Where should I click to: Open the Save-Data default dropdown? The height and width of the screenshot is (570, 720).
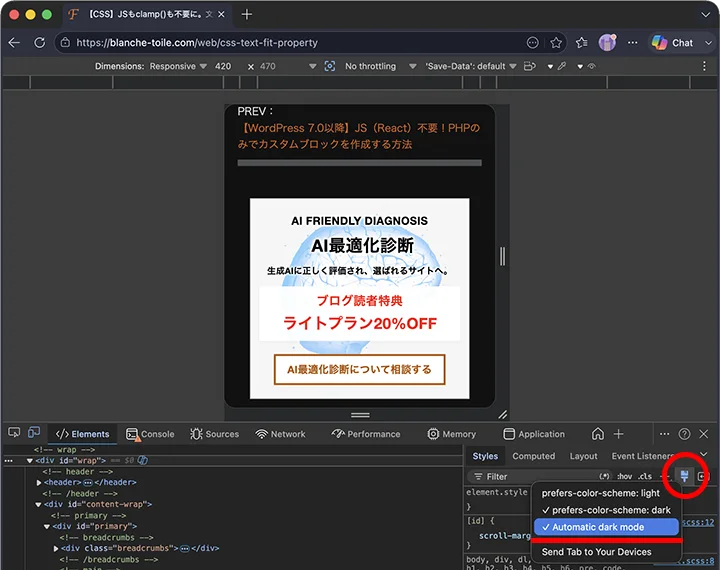click(471, 66)
